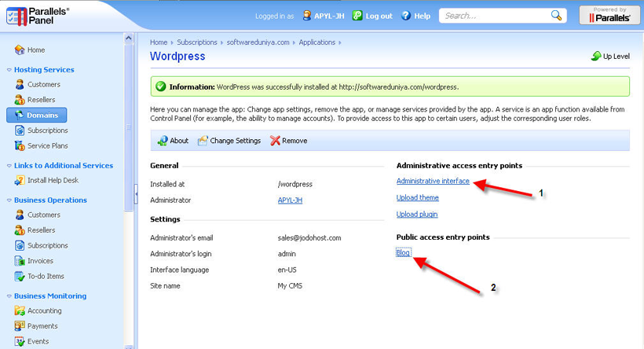The height and width of the screenshot is (349, 644).
Task: Click the Home sidebar label
Action: click(36, 50)
